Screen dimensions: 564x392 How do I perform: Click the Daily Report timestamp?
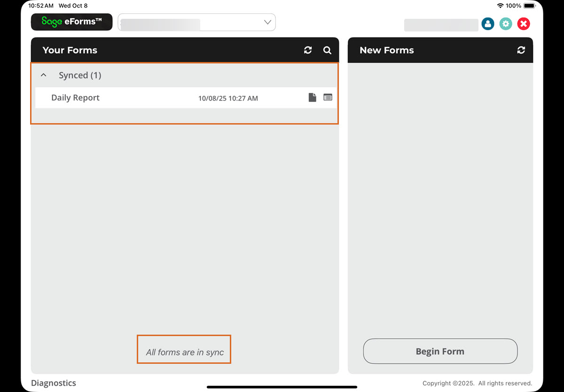[x=228, y=98]
